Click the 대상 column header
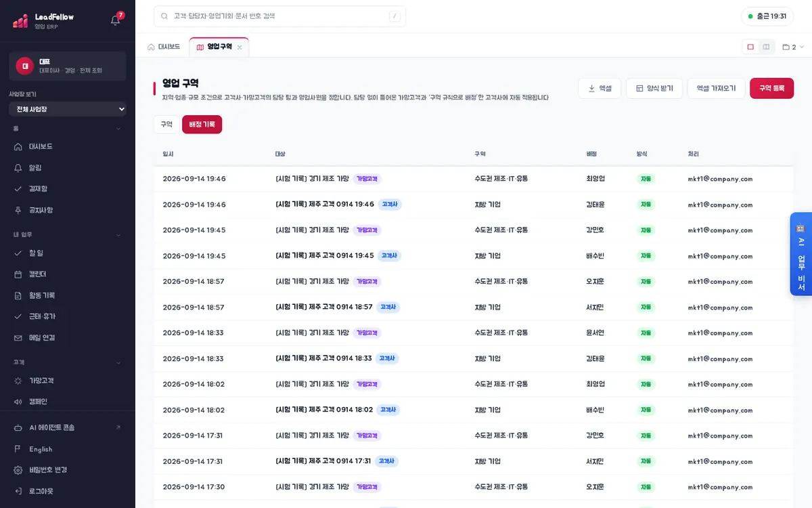The image size is (812, 508). (280, 154)
